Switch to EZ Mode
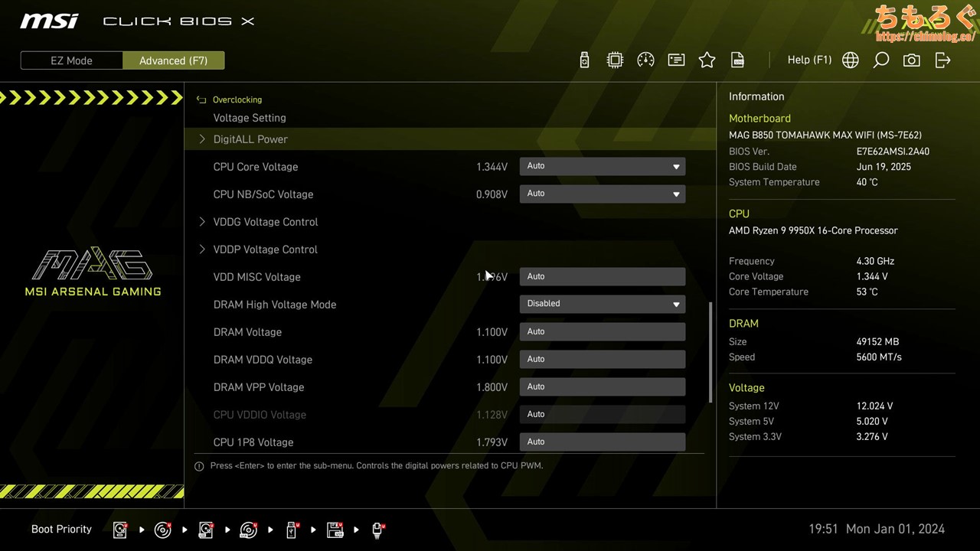Screen dimensions: 980x551 [x=71, y=60]
